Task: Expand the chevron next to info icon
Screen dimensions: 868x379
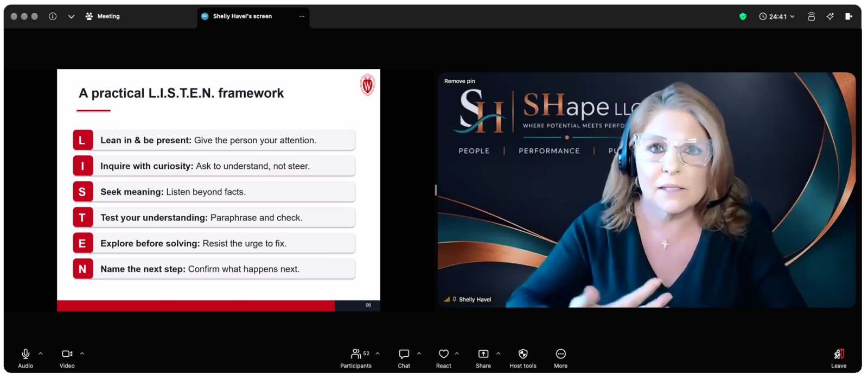Action: (x=71, y=16)
